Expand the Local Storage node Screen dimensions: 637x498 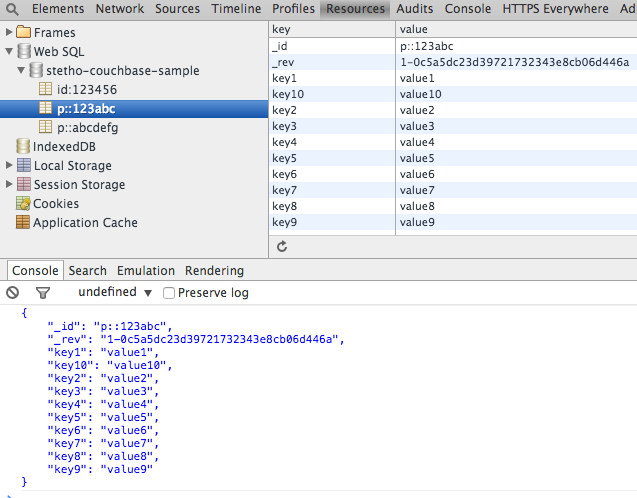[x=9, y=165]
